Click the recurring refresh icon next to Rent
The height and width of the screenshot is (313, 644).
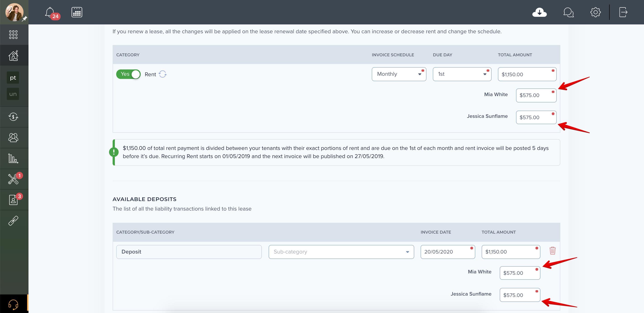(163, 74)
